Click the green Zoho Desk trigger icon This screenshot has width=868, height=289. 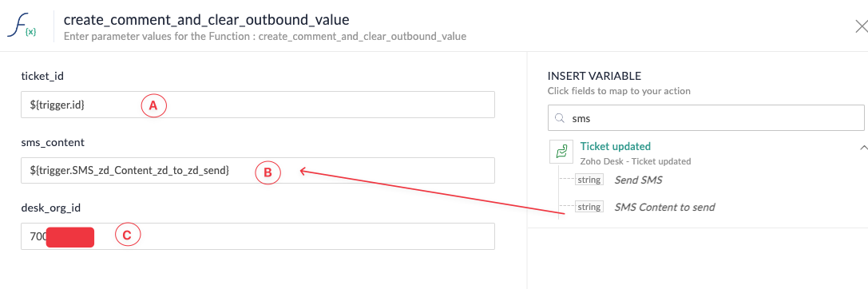(x=561, y=151)
